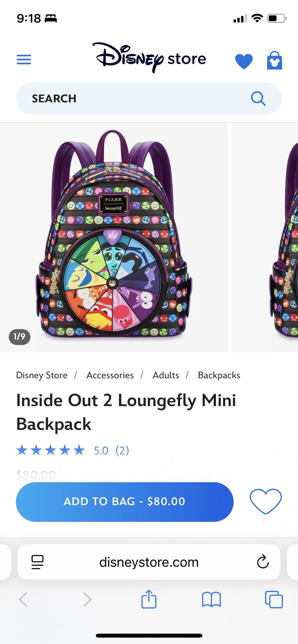
Task: Open the Adults category breadcrumb
Action: 165,375
